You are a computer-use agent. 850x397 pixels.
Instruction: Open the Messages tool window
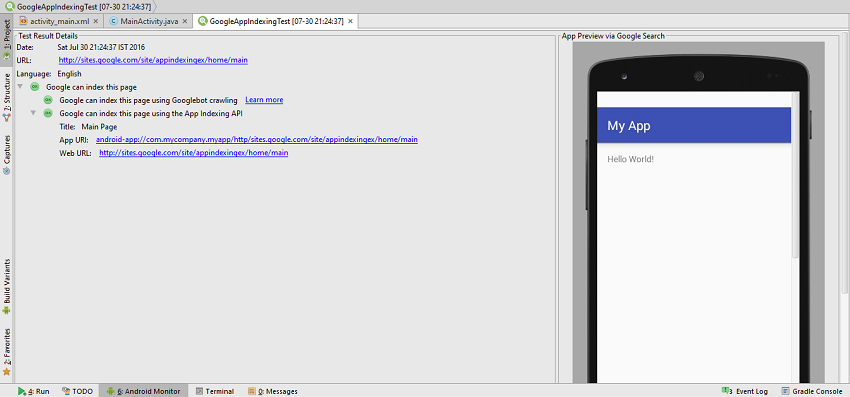pyautogui.click(x=273, y=391)
